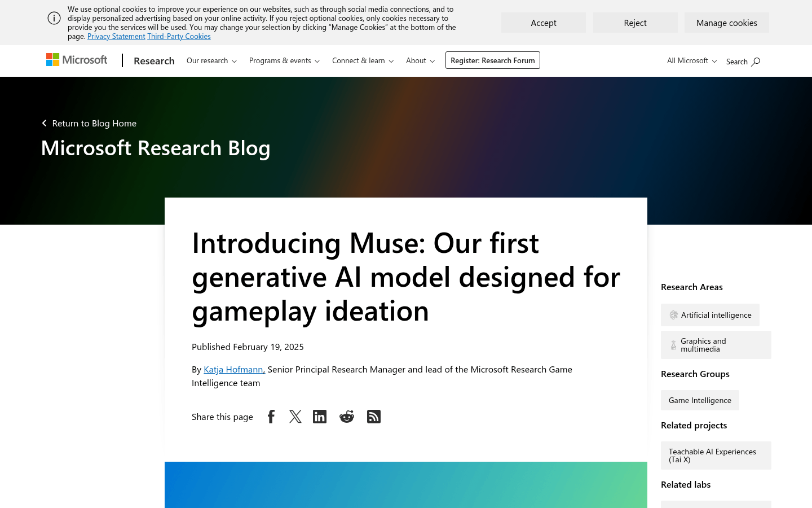The height and width of the screenshot is (508, 812).
Task: Click the Search magnifier icon
Action: coord(756,62)
